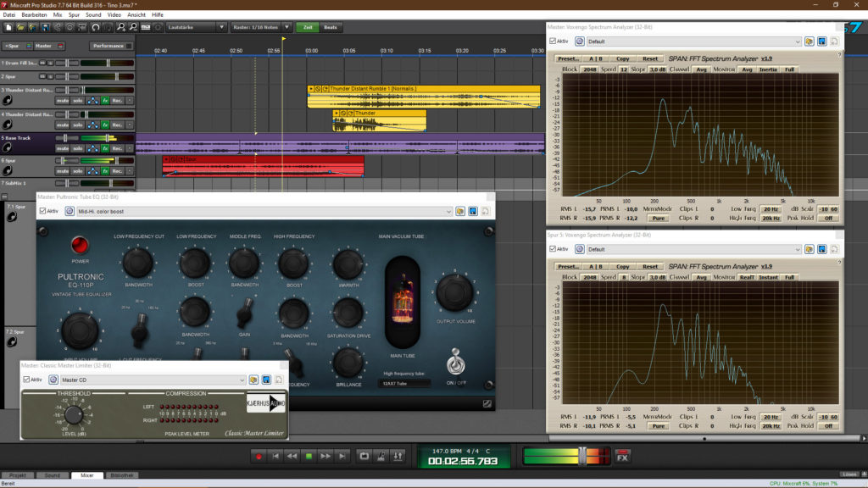Viewport: 868px width, 488px height.
Task: Click the instrument icon of the 5 Base Track
Action: click(x=7, y=147)
